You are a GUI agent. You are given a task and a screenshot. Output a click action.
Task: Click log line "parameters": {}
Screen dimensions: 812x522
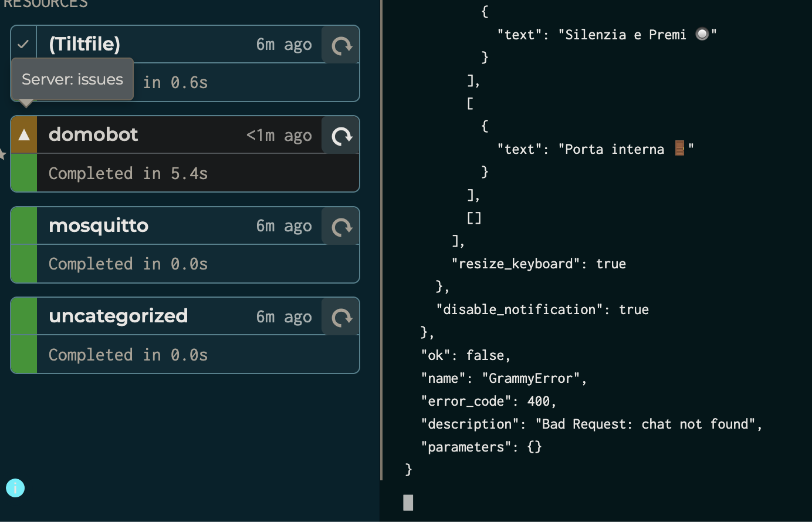pyautogui.click(x=481, y=447)
